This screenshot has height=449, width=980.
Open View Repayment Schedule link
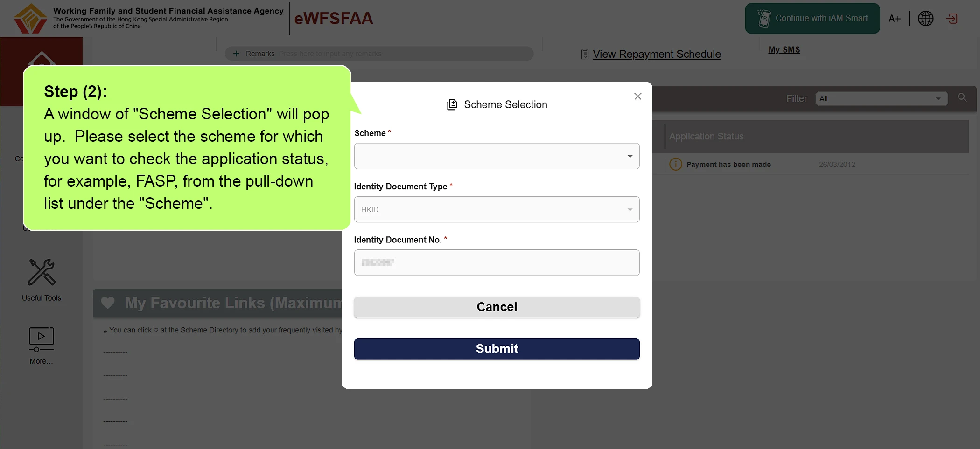[657, 54]
